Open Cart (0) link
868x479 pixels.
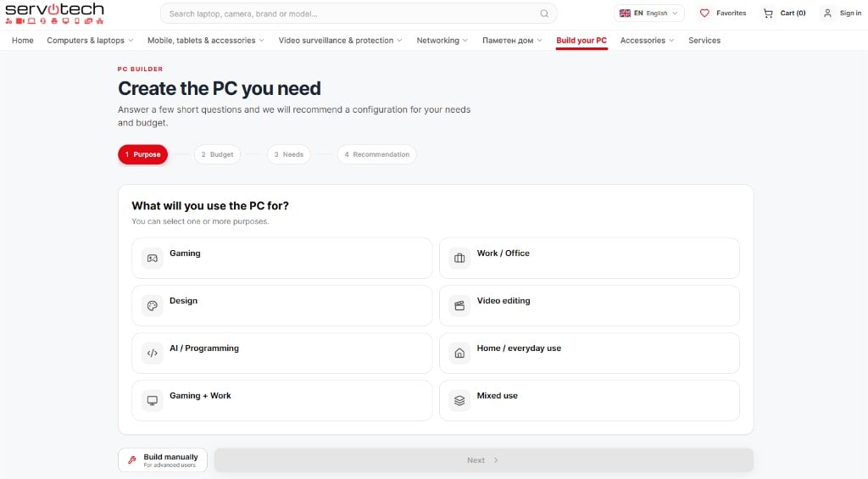pyautogui.click(x=784, y=14)
